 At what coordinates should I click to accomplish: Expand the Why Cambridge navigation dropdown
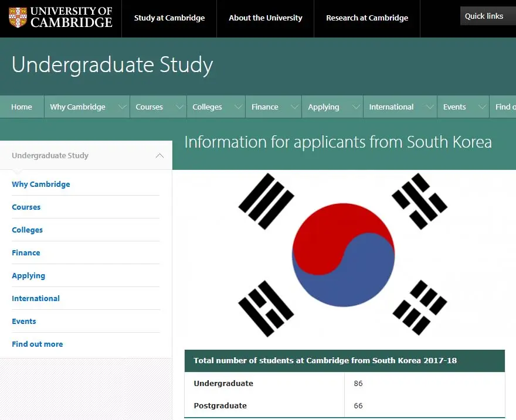(122, 107)
